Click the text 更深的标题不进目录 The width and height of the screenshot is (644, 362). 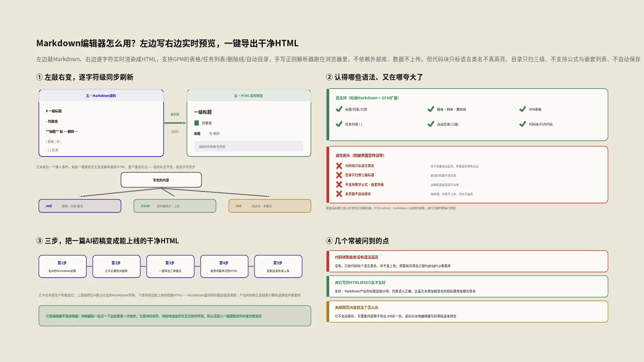443,175
